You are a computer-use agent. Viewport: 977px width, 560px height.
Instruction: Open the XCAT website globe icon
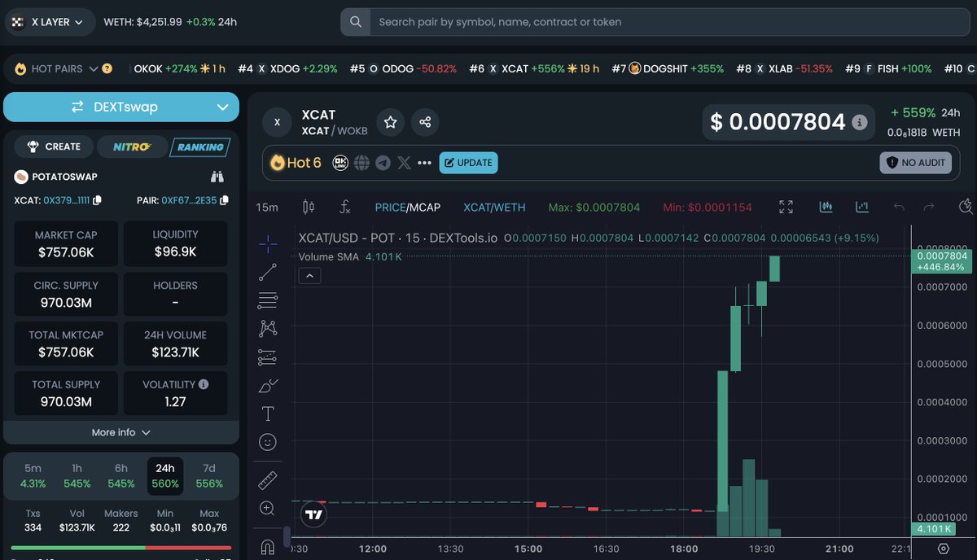[362, 163]
